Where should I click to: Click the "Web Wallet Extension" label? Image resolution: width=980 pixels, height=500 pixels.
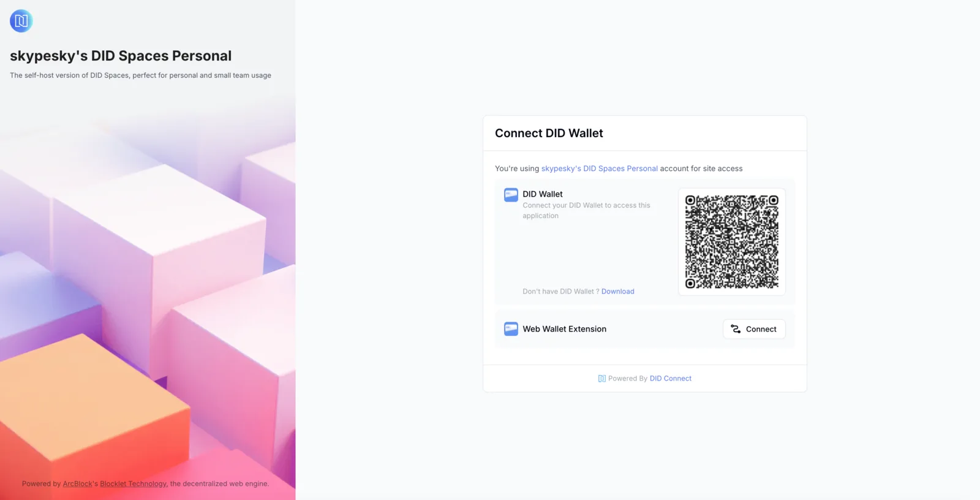pos(565,329)
